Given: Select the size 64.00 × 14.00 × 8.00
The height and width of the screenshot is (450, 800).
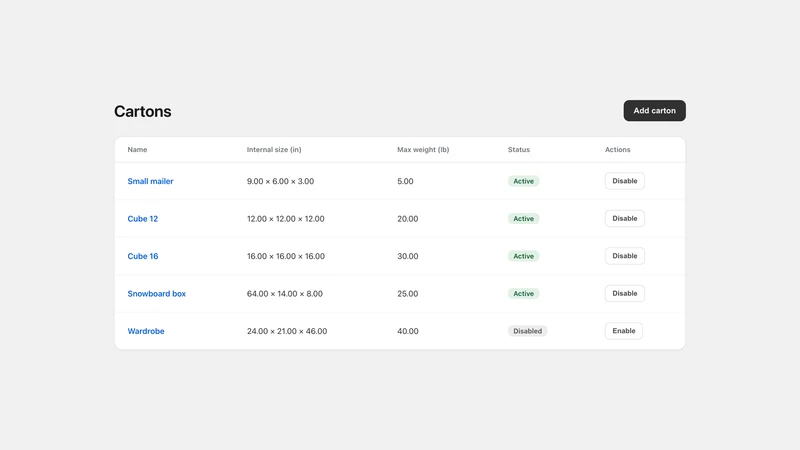Looking at the screenshot, I should click(285, 293).
